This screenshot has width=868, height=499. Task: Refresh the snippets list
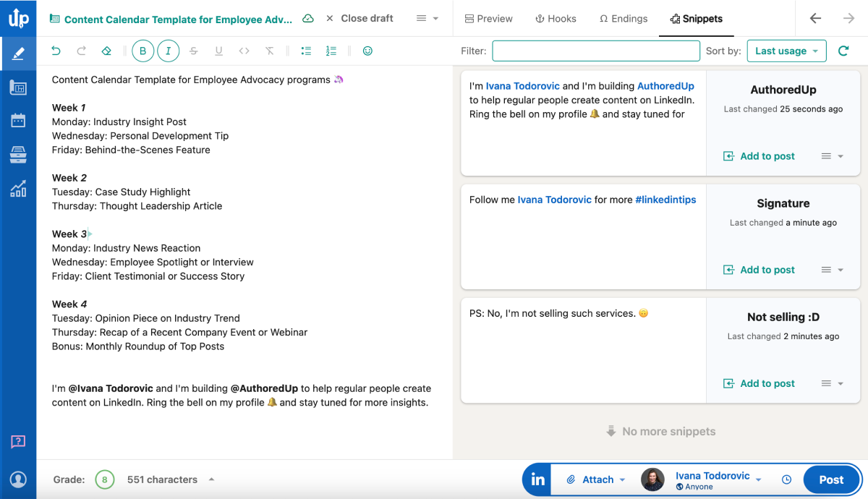click(x=843, y=51)
